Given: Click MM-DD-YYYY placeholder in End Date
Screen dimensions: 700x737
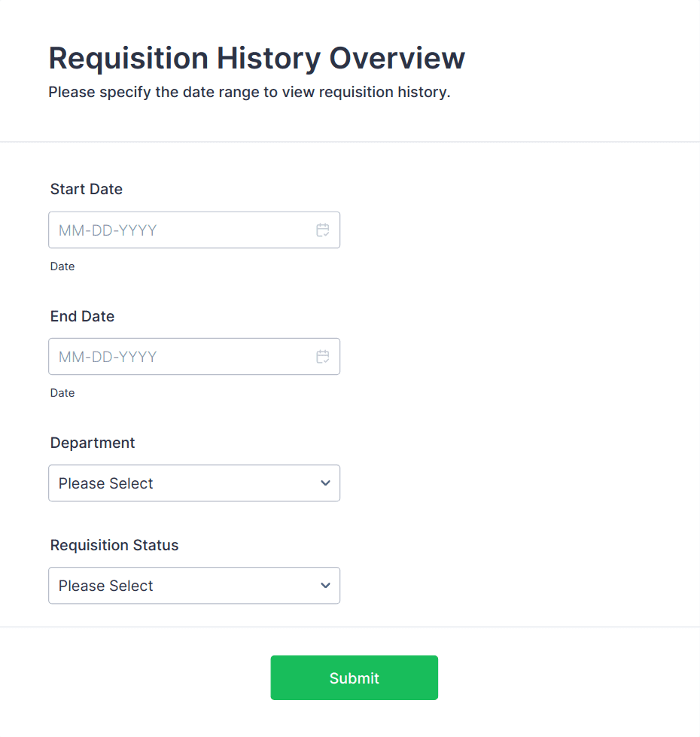Looking at the screenshot, I should coord(108,357).
